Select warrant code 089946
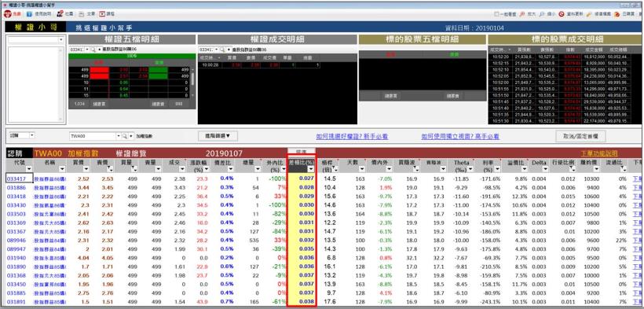Screen dimensions: 644x309 click(x=16, y=240)
